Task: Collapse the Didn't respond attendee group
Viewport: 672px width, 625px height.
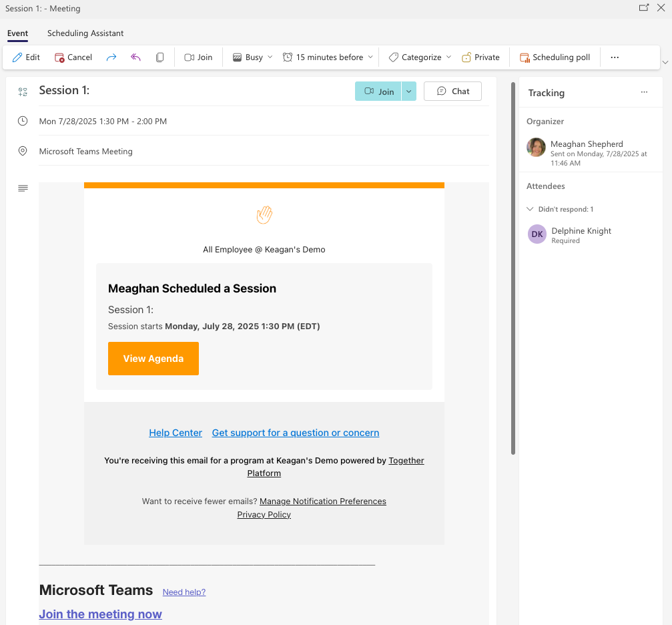Action: (x=531, y=209)
